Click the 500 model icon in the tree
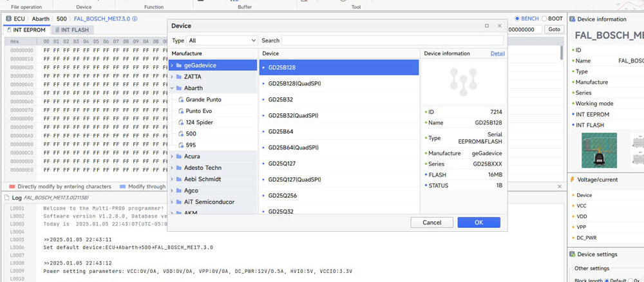This screenshot has width=644, height=282. click(x=182, y=134)
